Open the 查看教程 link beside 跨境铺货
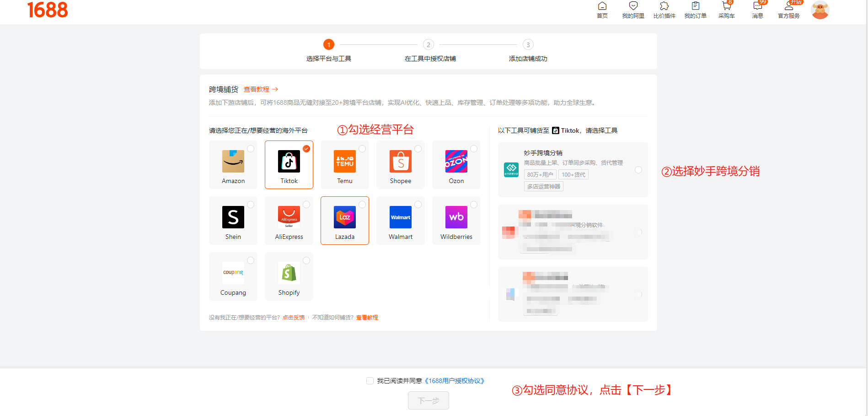 point(261,89)
